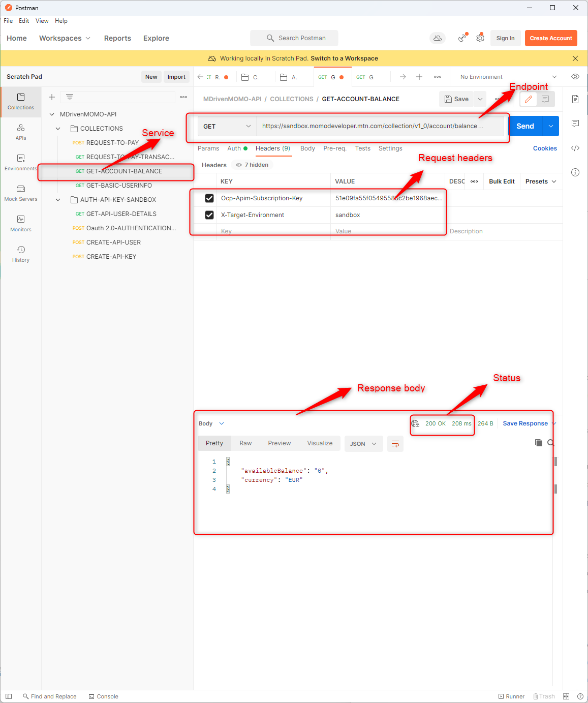Click the settings gear icon in header
The height and width of the screenshot is (703, 588).
click(x=480, y=38)
